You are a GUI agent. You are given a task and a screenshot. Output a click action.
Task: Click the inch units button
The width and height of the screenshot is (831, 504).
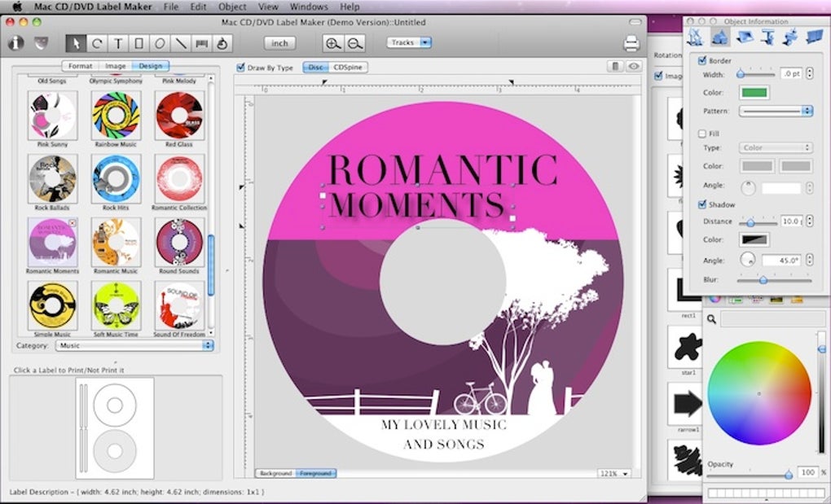(279, 43)
